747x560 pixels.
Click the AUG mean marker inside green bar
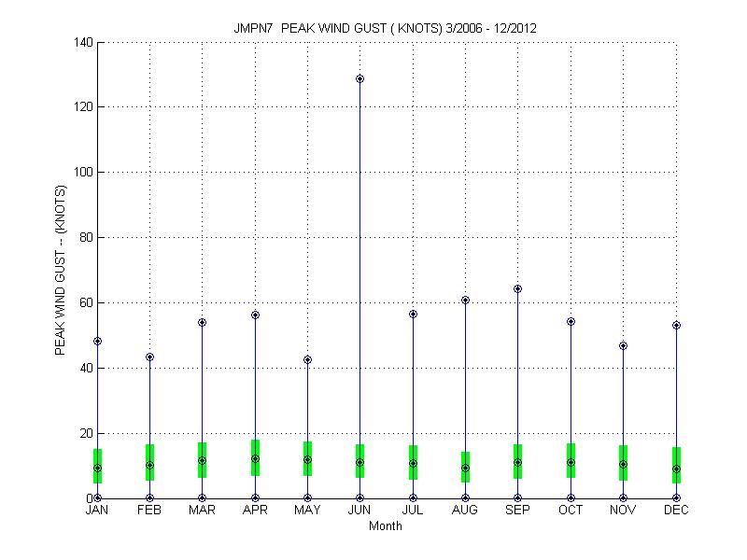pos(465,469)
